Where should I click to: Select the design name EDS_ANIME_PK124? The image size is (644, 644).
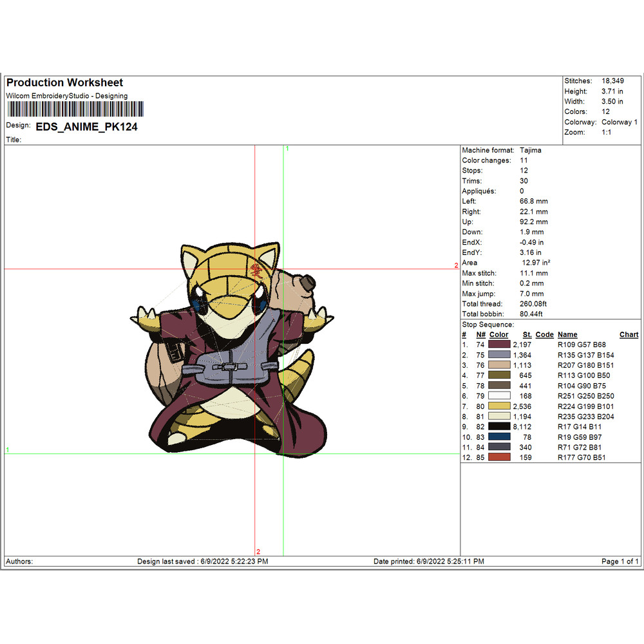click(x=86, y=127)
